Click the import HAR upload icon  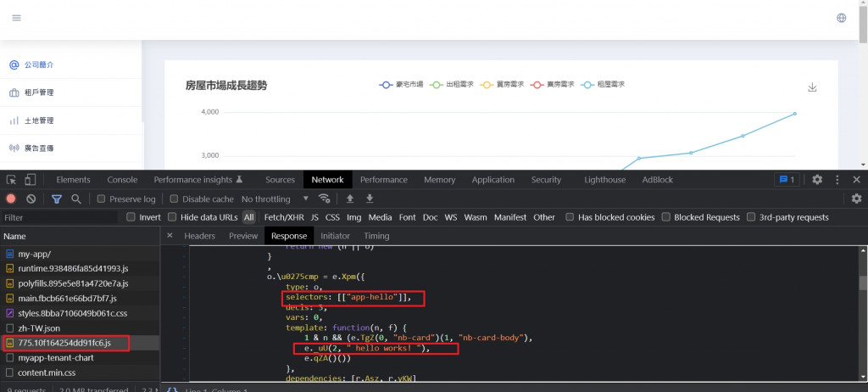coord(350,199)
